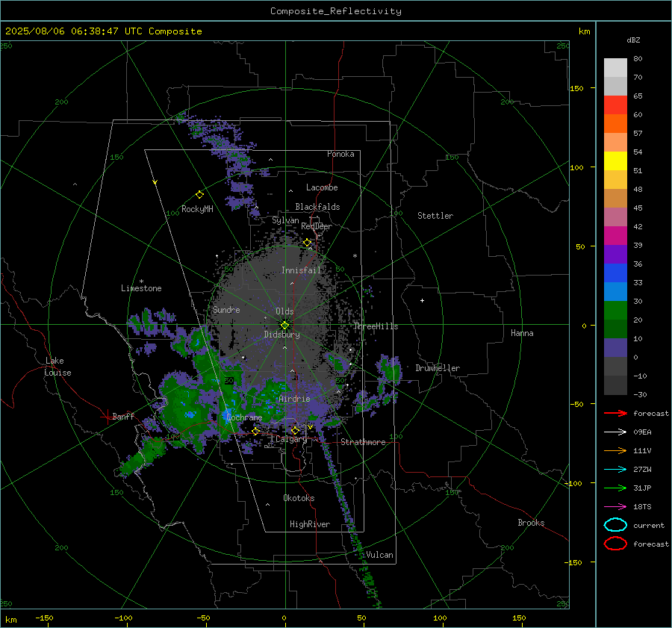672x628 pixels.
Task: Click the orange 57-60 dBZ swatch
Action: click(x=615, y=124)
